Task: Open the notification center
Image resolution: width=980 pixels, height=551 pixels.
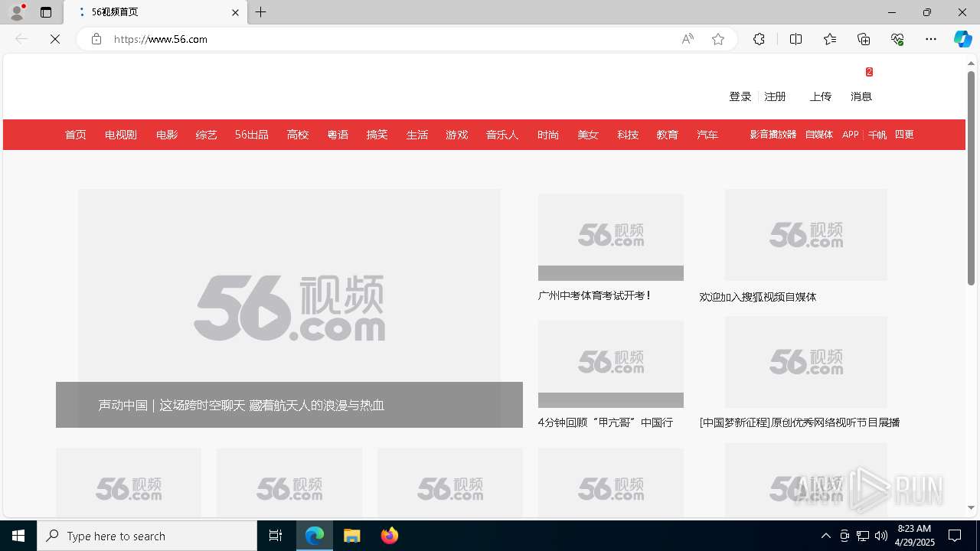Action: pos(955,536)
